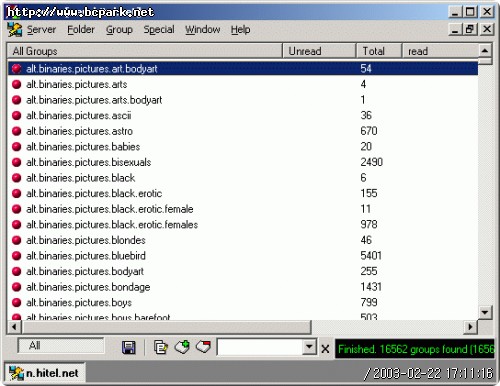Click the total value 670
500x386 pixels.
coord(369,131)
